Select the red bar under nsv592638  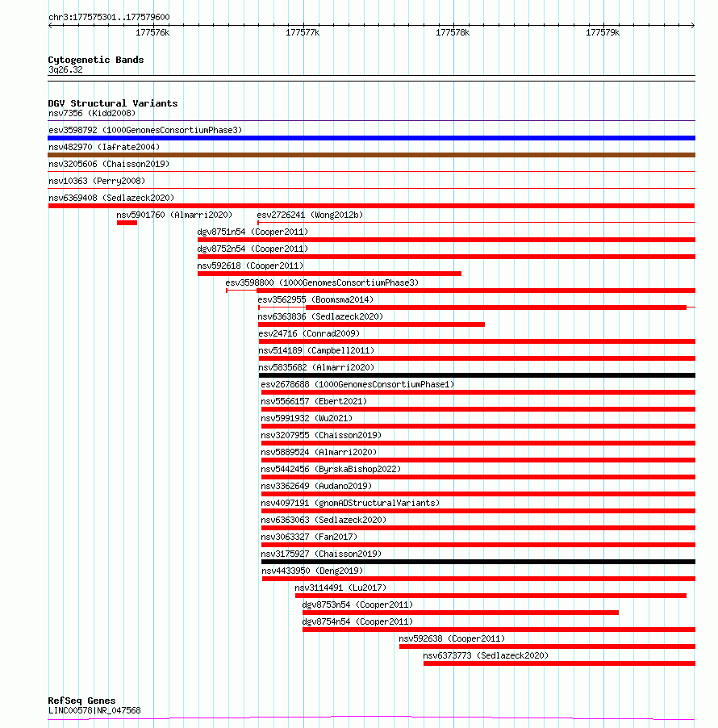coord(547,646)
